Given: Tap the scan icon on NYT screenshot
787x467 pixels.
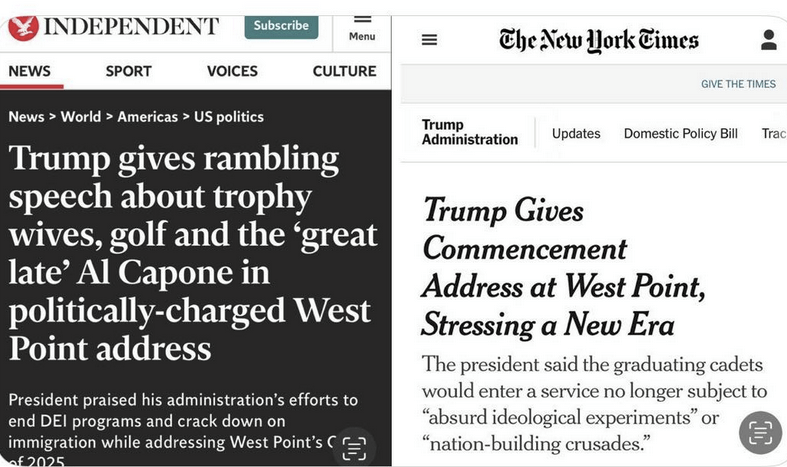Looking at the screenshot, I should [x=760, y=433].
